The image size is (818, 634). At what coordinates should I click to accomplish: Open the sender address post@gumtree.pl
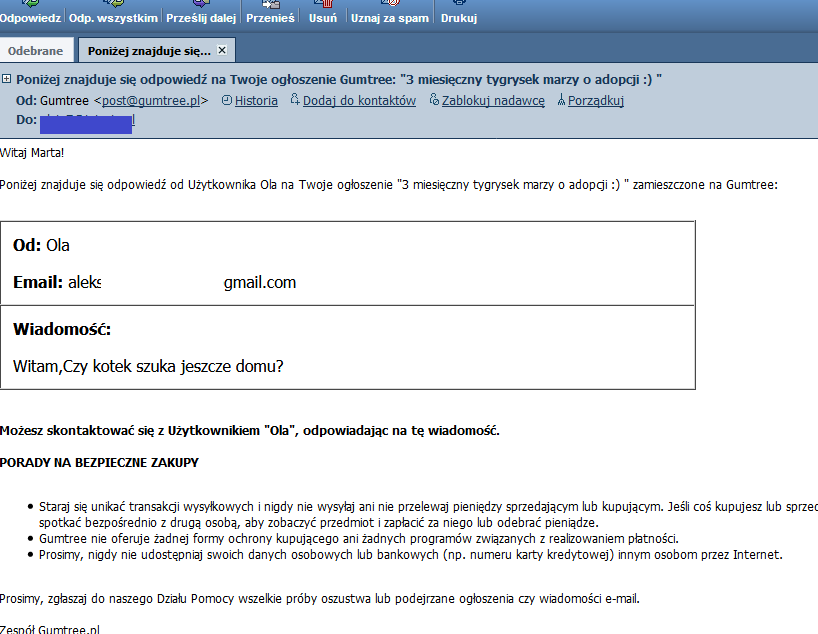pos(151,100)
